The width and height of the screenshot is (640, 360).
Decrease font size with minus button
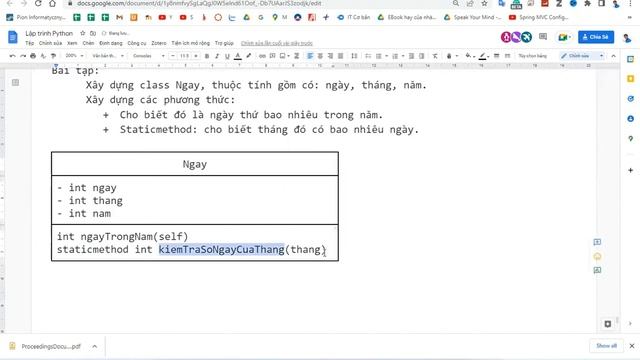(x=173, y=56)
